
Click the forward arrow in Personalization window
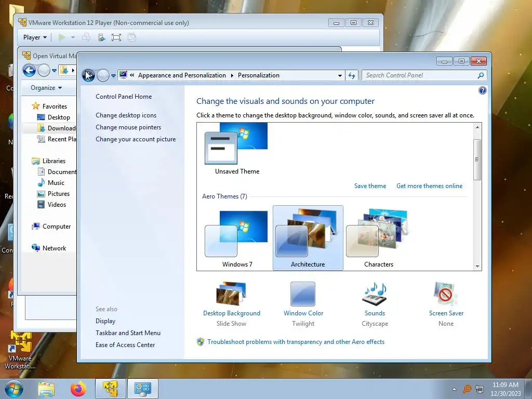[103, 75]
